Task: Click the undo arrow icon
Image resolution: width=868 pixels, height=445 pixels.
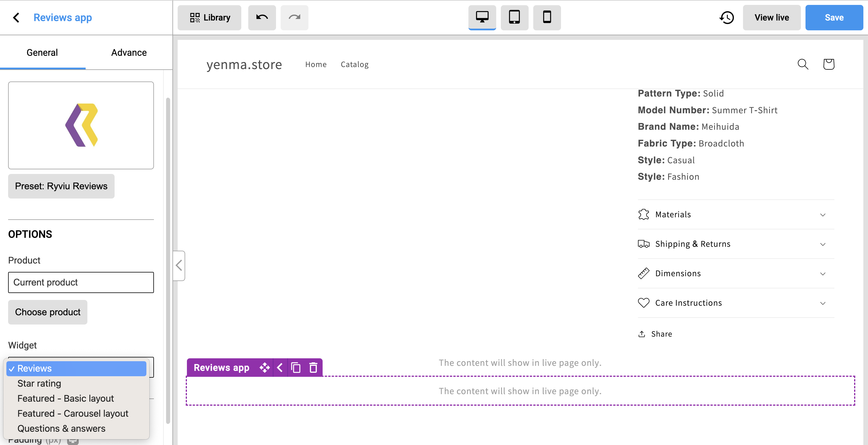Action: coord(262,18)
